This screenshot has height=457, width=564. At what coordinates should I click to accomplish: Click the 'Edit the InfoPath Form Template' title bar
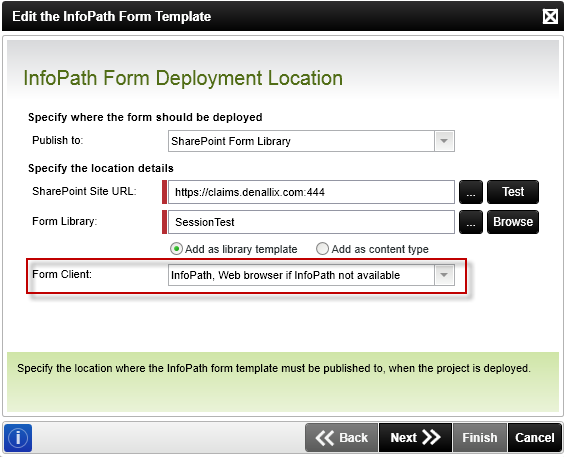[273, 17]
